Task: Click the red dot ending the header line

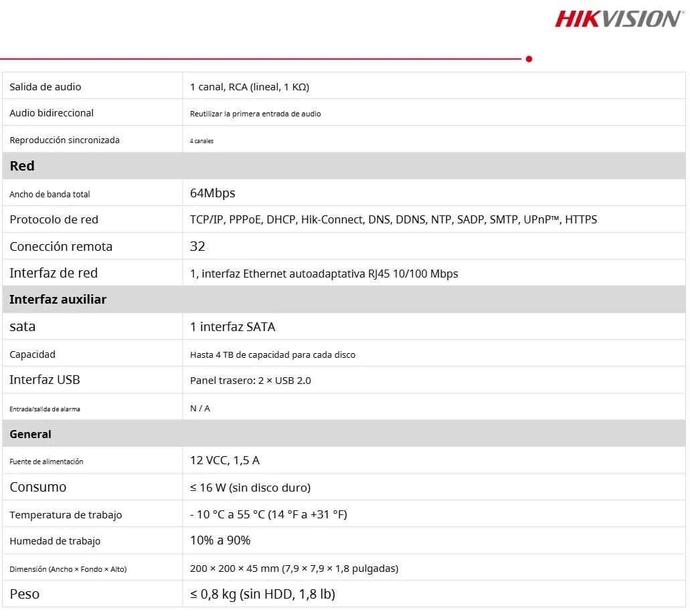Action: (x=529, y=59)
